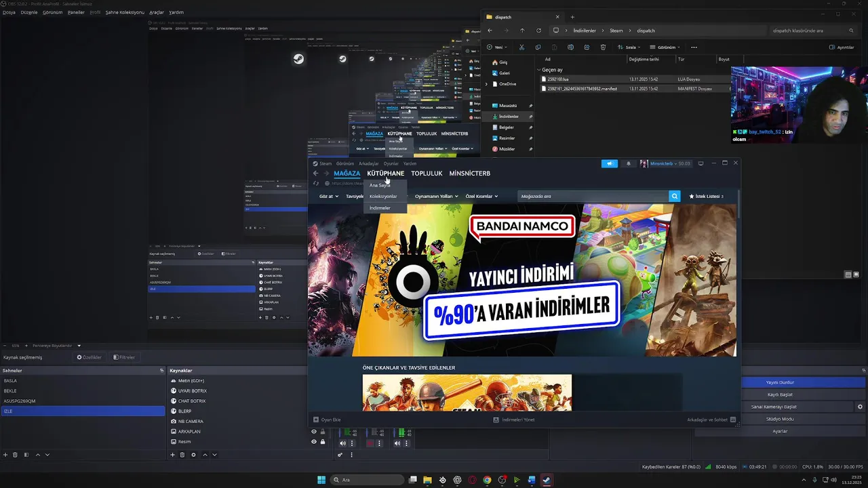
Task: Open more options ellipsis in File Explorer toolbar
Action: (x=694, y=47)
